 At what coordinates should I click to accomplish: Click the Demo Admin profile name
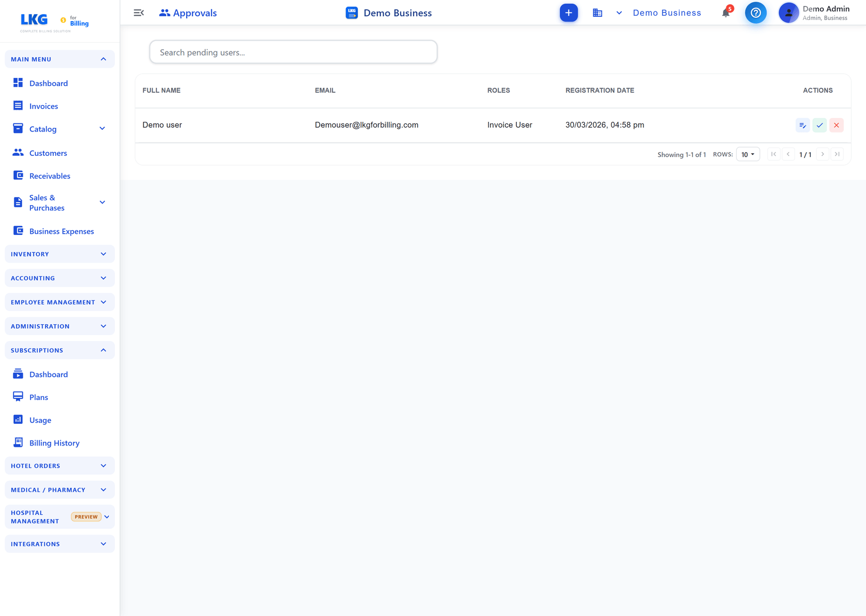pos(826,9)
